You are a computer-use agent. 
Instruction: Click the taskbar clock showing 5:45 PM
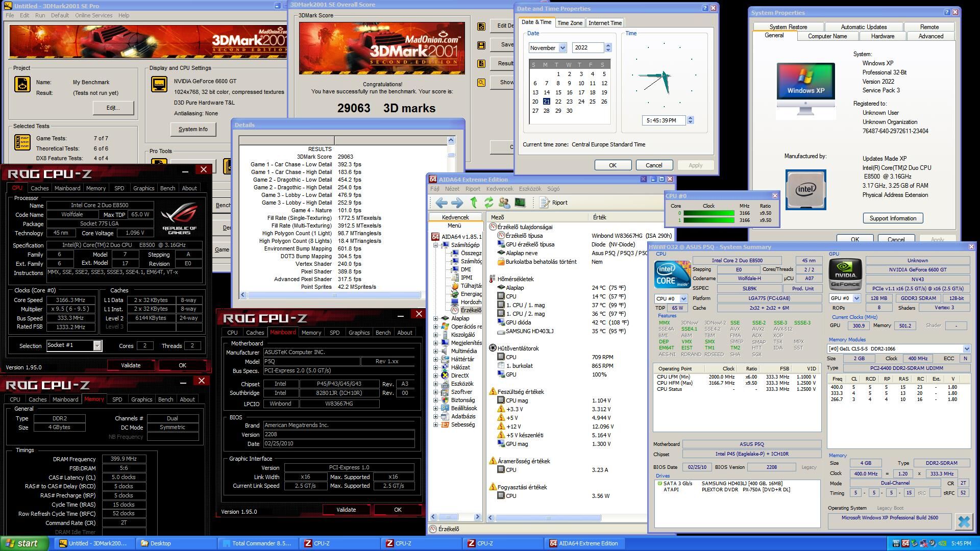961,543
